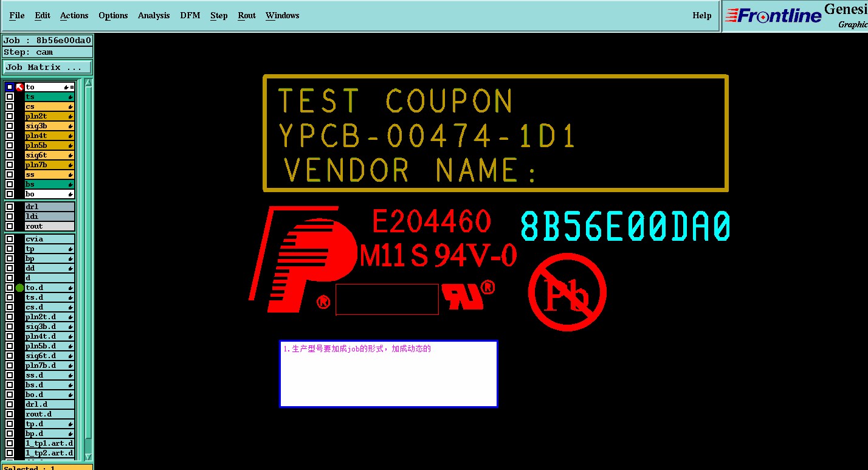
Task: Select the tp.d layer
Action: coord(49,424)
